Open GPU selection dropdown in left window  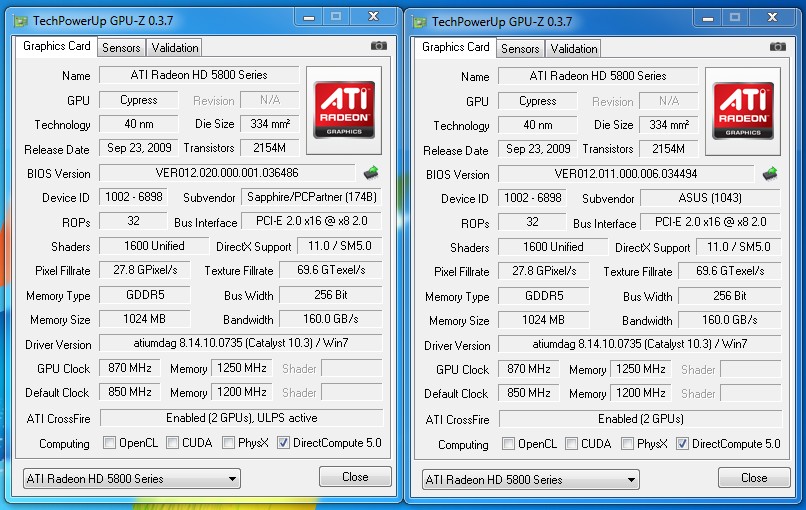132,479
